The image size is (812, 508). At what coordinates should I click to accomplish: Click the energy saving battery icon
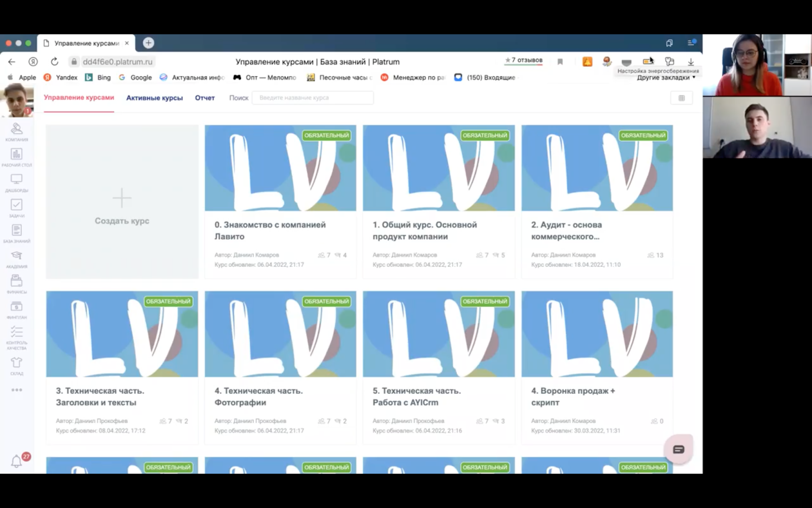[x=648, y=62]
